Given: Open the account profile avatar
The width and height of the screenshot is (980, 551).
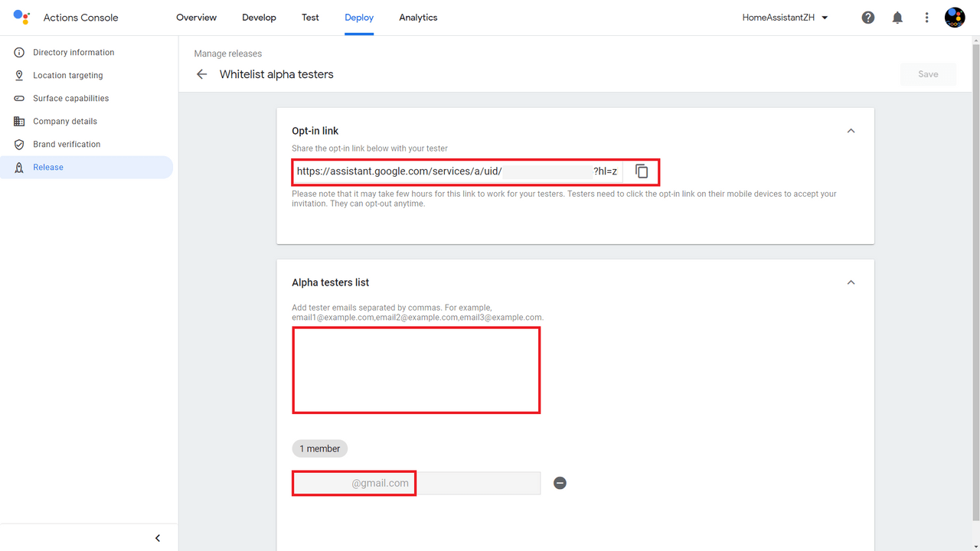Looking at the screenshot, I should click(955, 18).
